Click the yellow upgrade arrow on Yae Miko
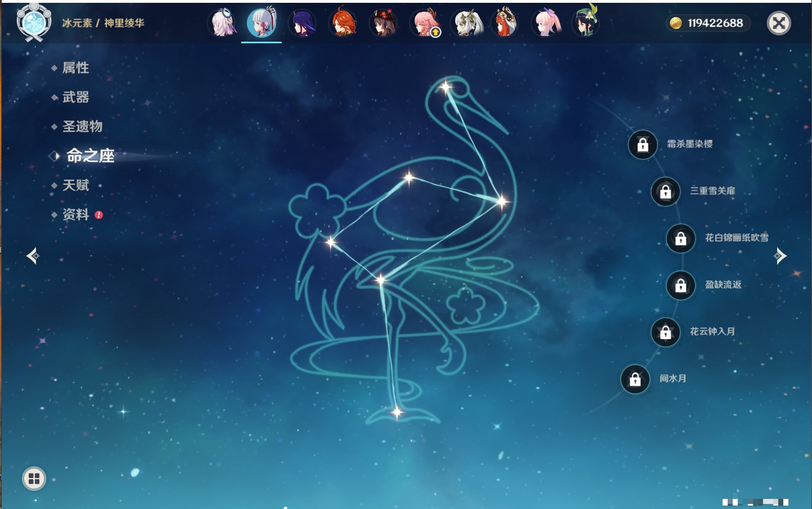 coord(435,33)
